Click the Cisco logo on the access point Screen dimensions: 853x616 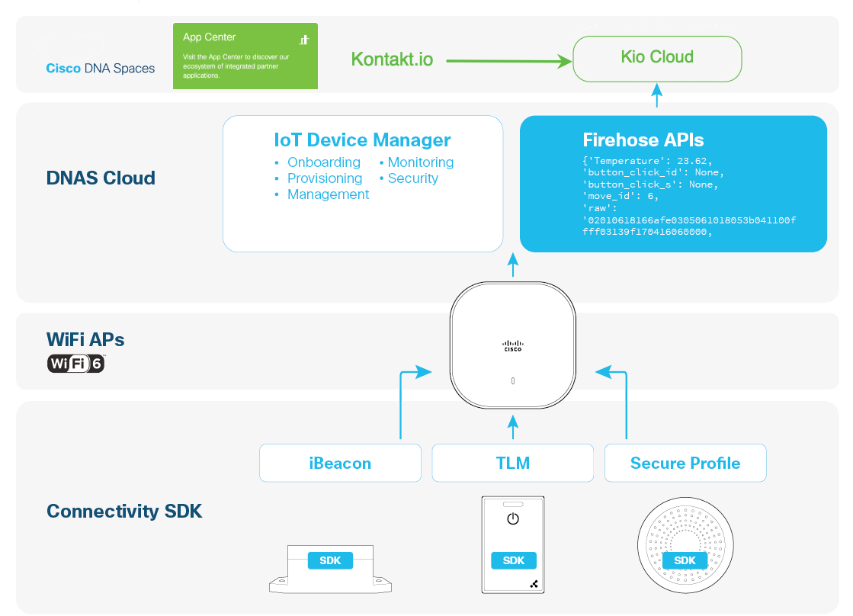[x=512, y=345]
